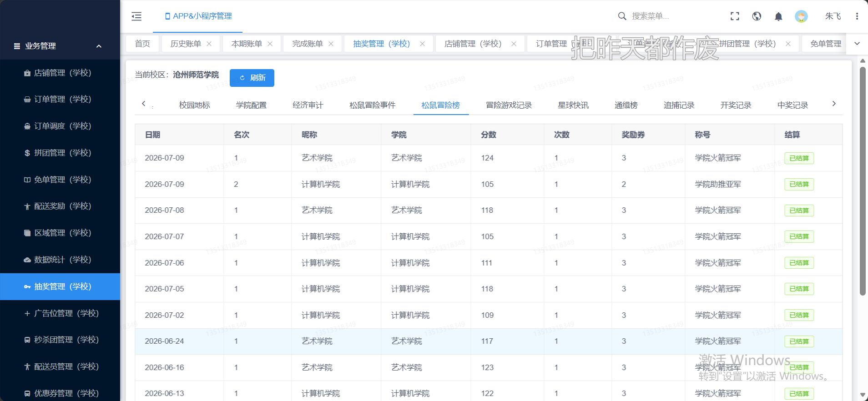Viewport: 868px width, 401px height.
Task: Click the user avatar picture
Action: tap(801, 16)
